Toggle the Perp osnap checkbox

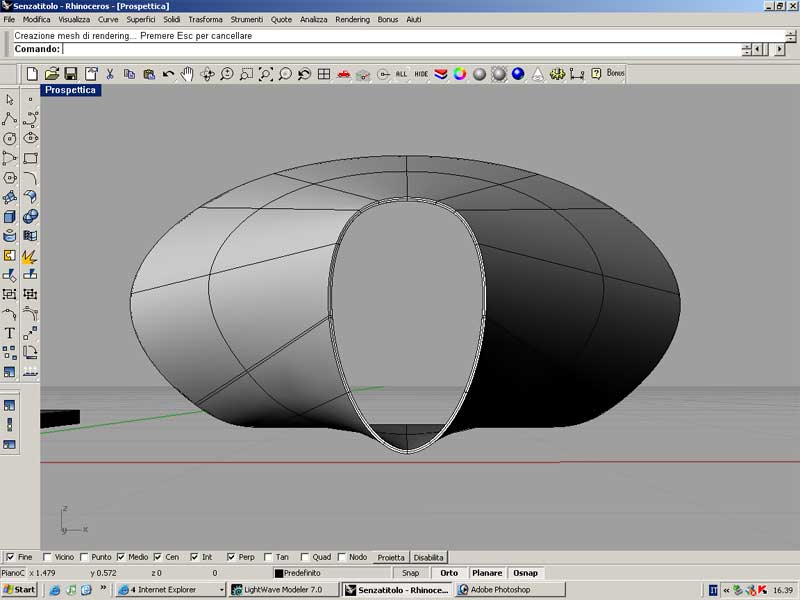tap(231, 557)
